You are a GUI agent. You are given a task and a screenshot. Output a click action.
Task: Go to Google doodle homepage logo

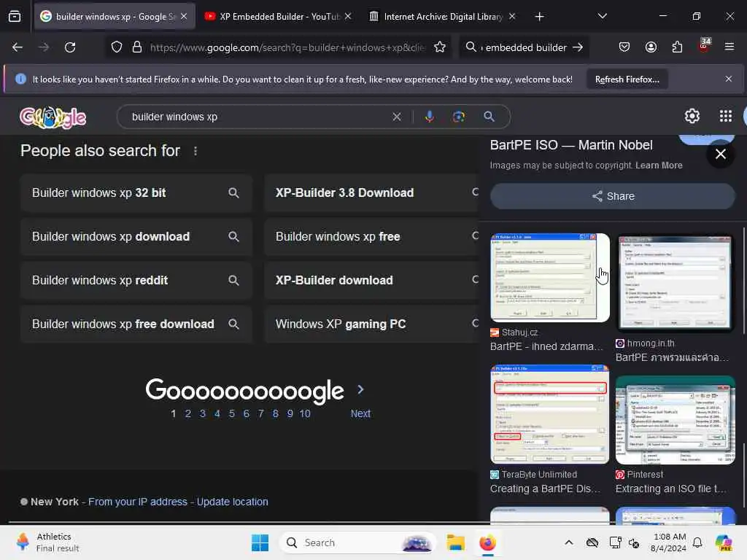click(x=53, y=117)
